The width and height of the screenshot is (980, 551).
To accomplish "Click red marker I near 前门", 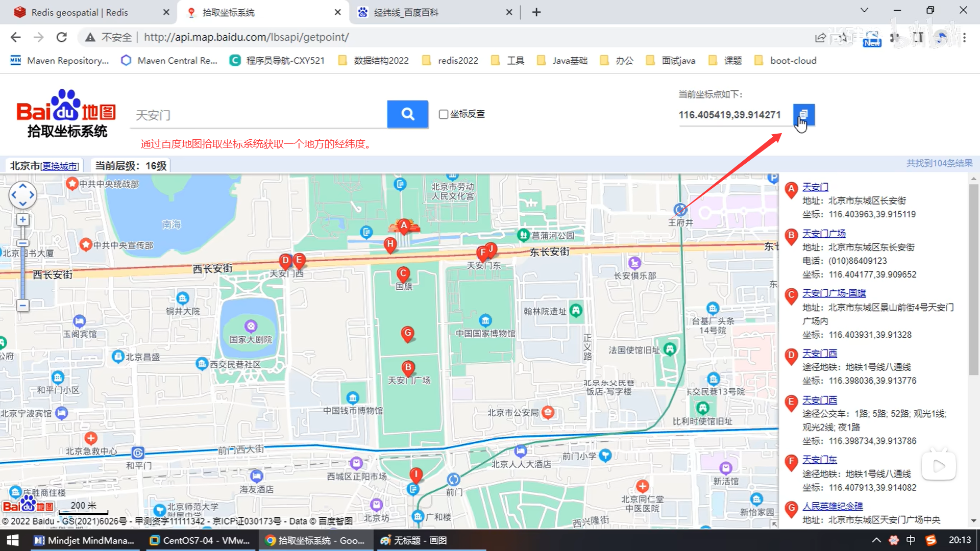I will pyautogui.click(x=416, y=474).
